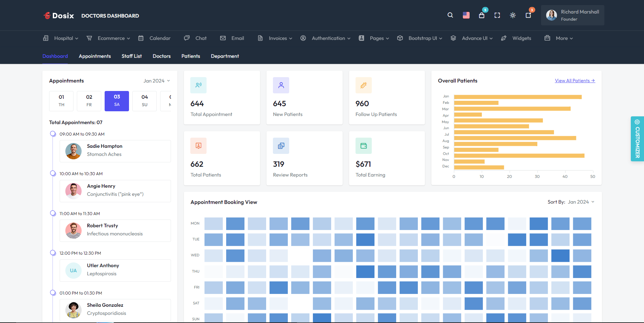
Task: Click the Widgets pen icon
Action: tap(504, 38)
